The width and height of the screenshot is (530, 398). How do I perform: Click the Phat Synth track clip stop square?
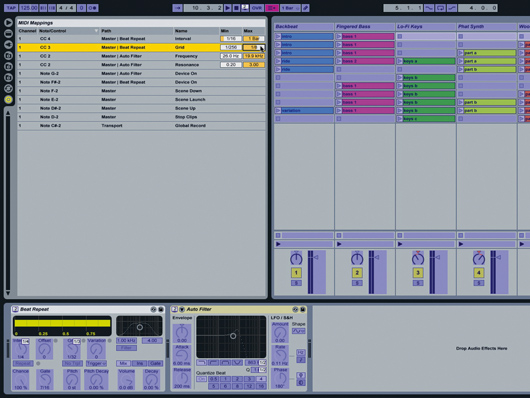click(460, 235)
